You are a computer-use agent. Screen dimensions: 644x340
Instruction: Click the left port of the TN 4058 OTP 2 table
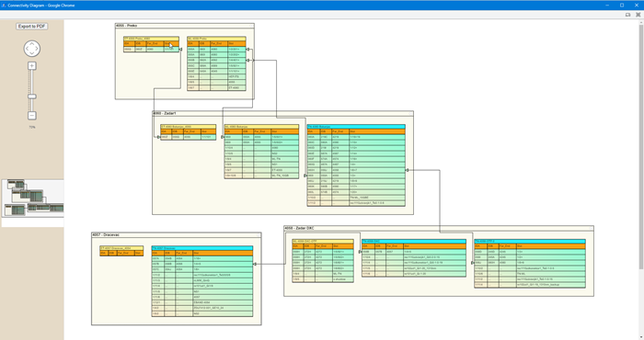tap(473, 263)
